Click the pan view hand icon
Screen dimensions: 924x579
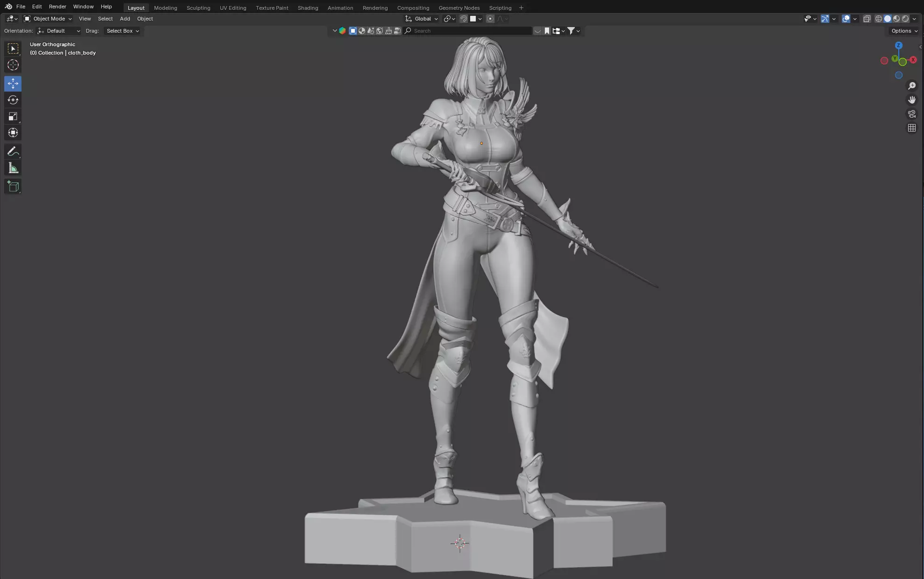pos(911,100)
